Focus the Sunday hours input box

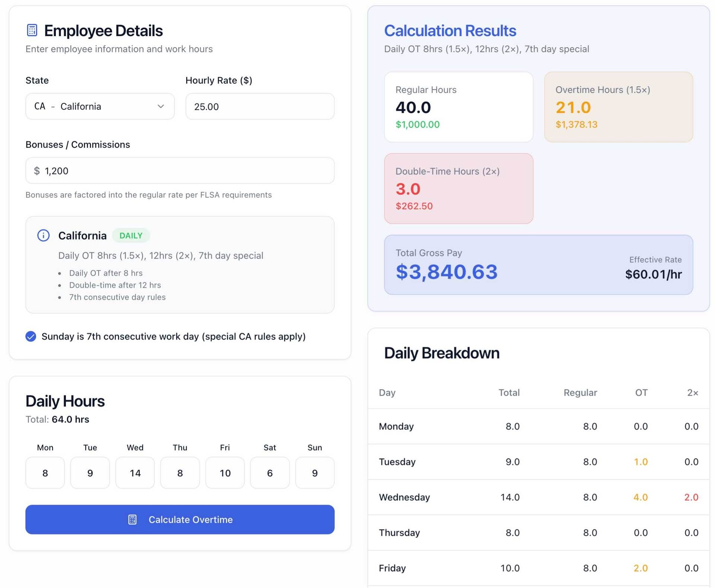(315, 473)
